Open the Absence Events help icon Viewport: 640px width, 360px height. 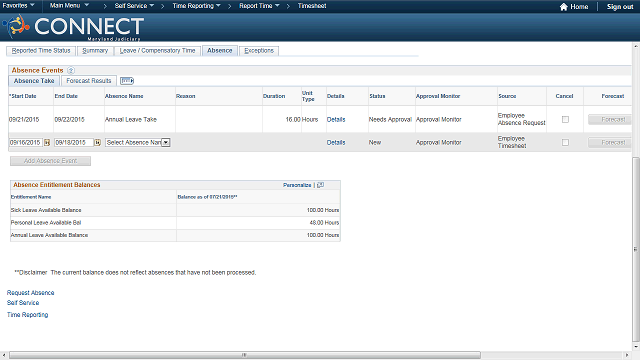[71, 70]
